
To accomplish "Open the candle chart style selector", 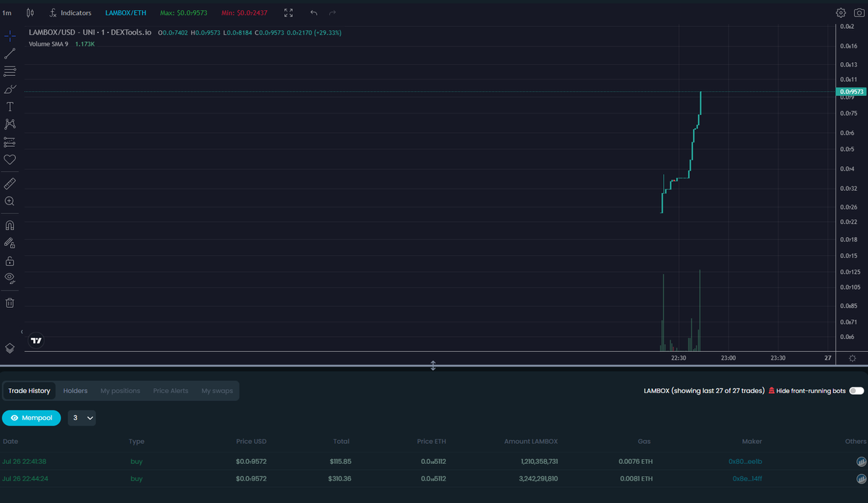I will click(30, 13).
